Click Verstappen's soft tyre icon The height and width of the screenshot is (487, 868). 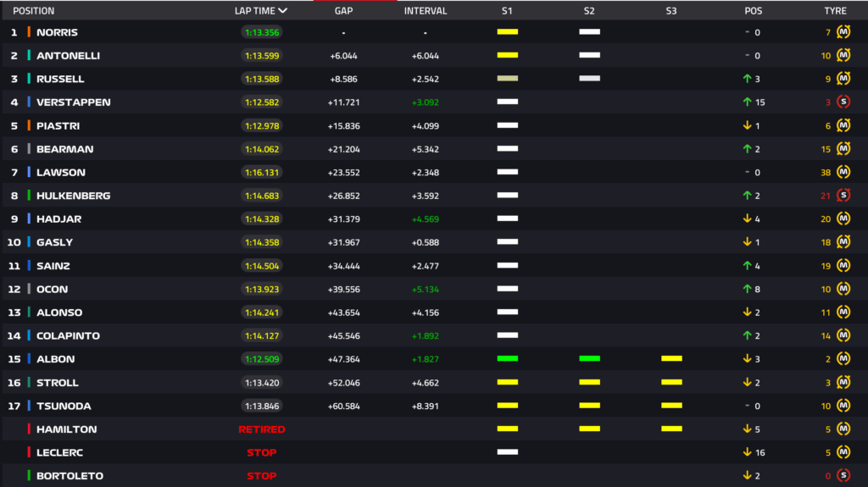(843, 102)
